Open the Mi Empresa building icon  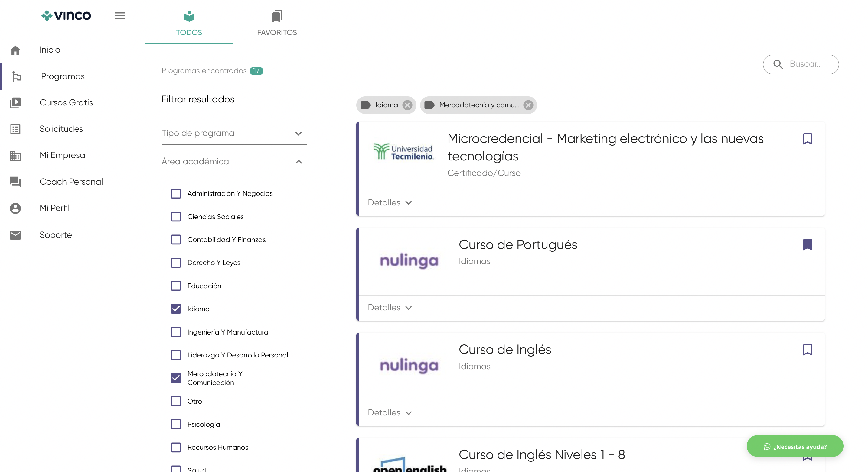[x=15, y=155]
